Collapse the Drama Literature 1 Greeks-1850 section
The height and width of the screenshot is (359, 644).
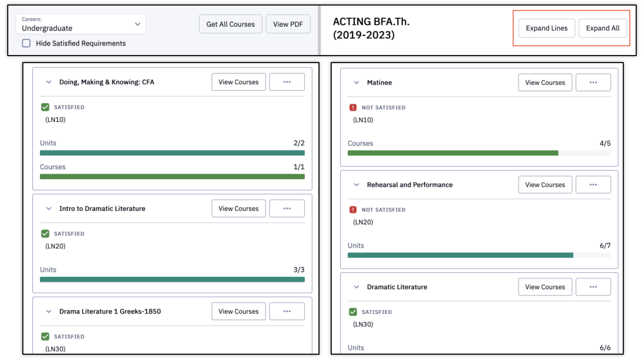point(49,311)
